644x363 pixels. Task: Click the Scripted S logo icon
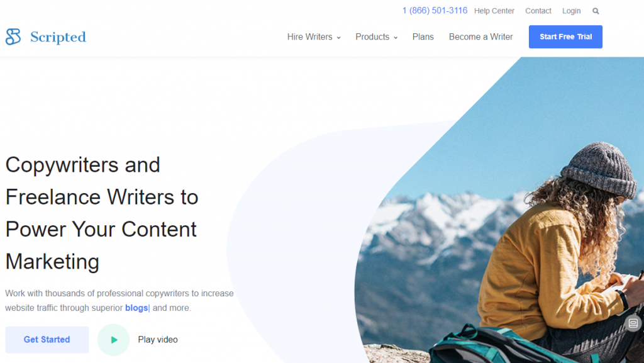coord(13,36)
